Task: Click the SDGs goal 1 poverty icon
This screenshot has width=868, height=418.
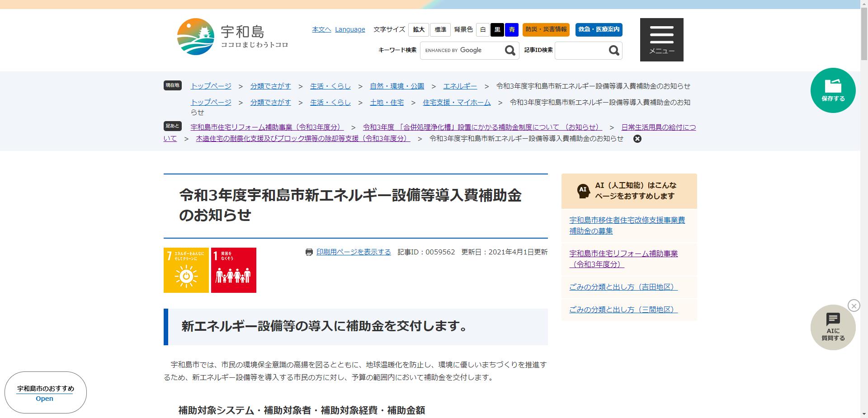Action: [x=233, y=270]
